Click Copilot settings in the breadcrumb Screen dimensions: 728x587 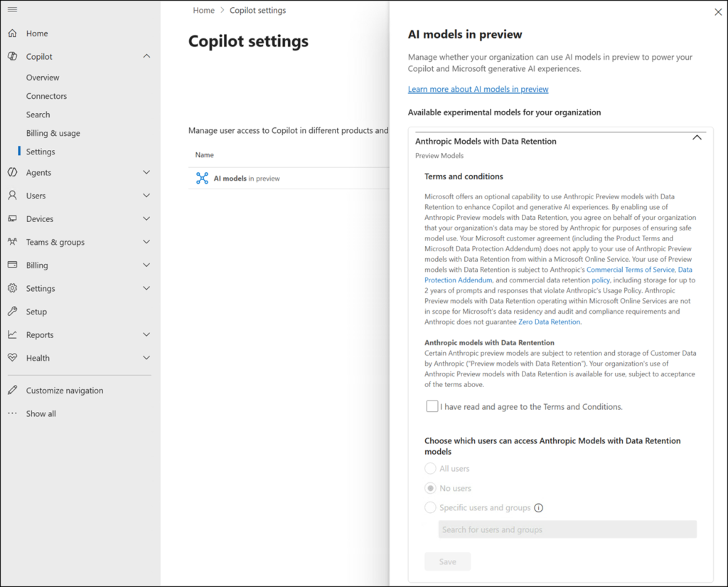(x=257, y=10)
